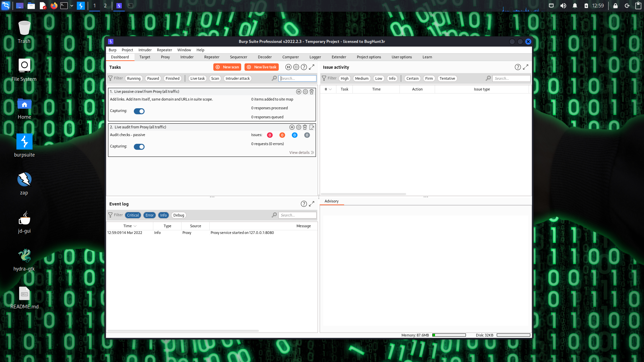Pause all tasks in Tasks panel header
The image size is (644, 362).
tap(288, 67)
